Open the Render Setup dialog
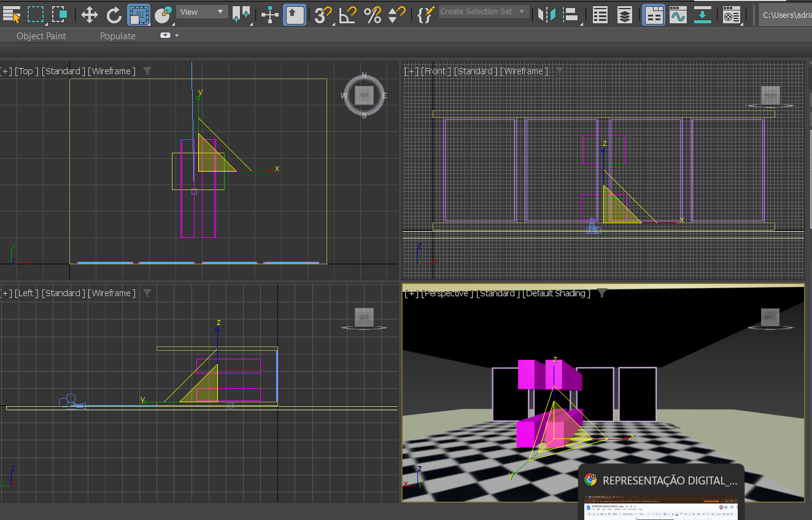The image size is (812, 520). point(731,14)
